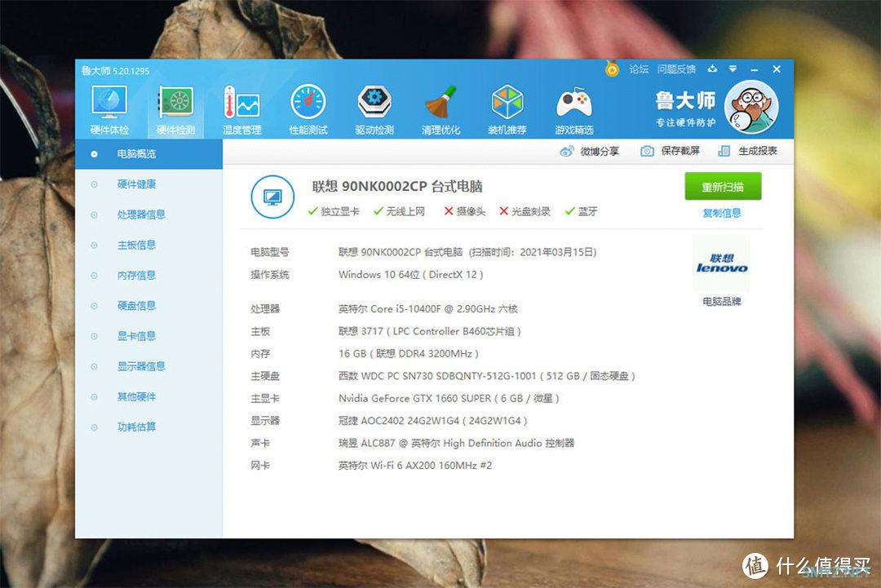Image resolution: width=881 pixels, height=588 pixels.
Task: Click the Wi-Fi 6 AX200 network value
Action: 415,466
